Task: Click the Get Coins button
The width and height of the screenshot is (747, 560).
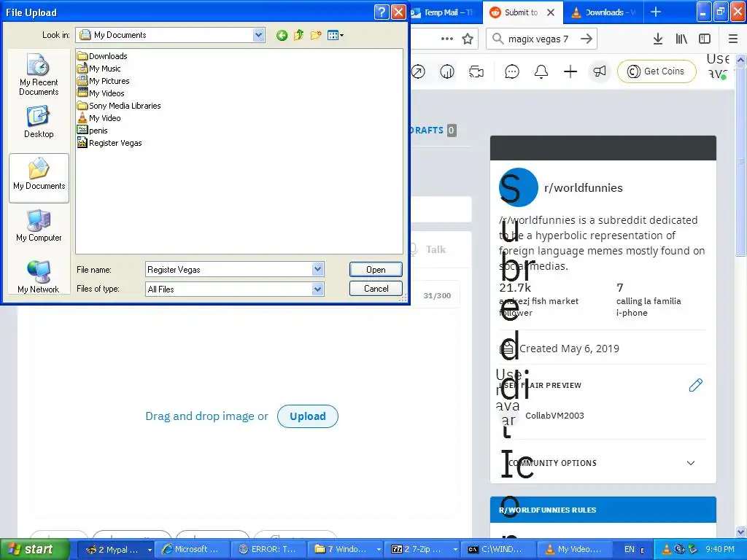Action: 657,71
